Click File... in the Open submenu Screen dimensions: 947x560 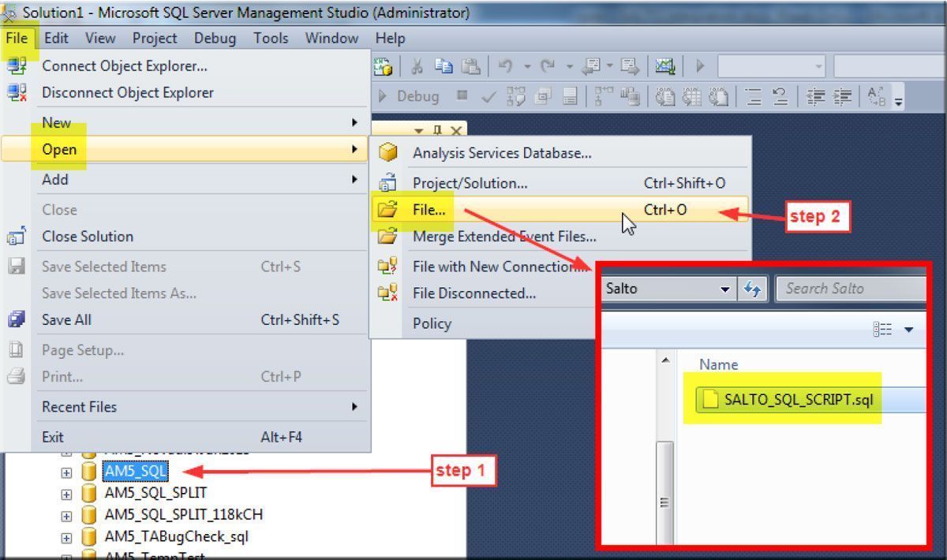pos(561,209)
